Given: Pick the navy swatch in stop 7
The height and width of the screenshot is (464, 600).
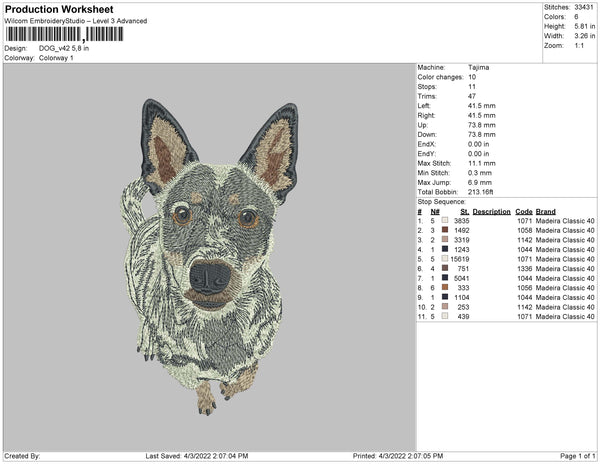Looking at the screenshot, I should click(445, 278).
